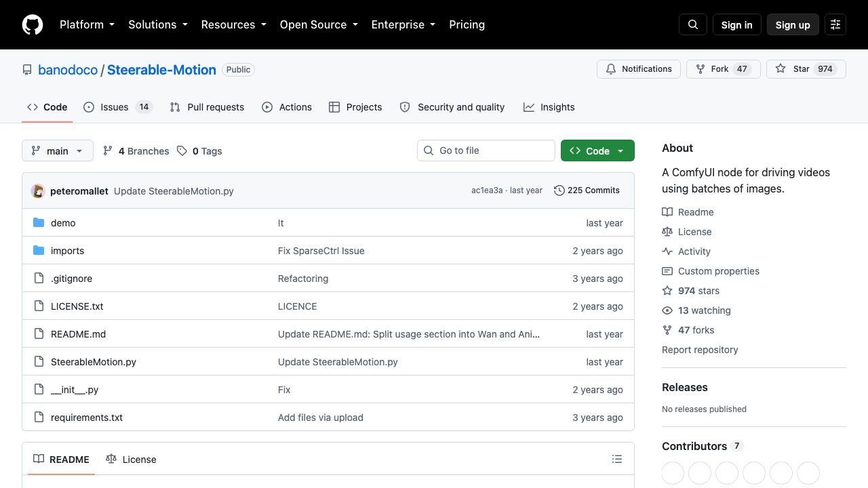
Task: Click the repository icon before banodoco
Action: [x=27, y=70]
